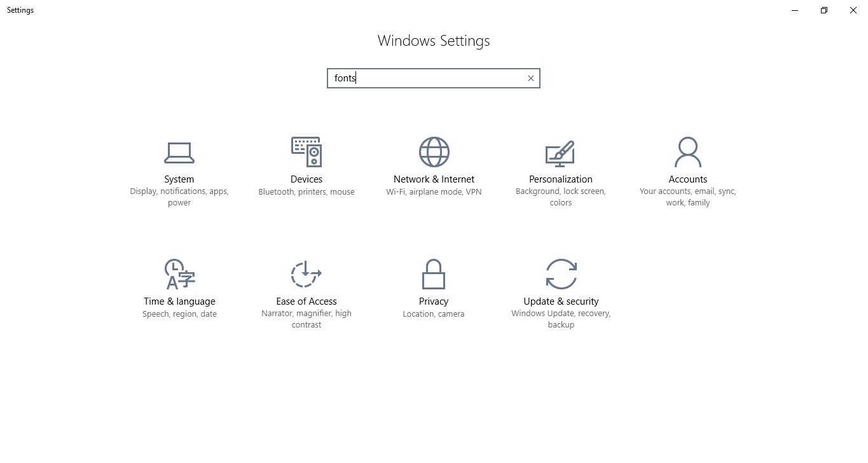Click Background, lock screen, colors text
The image size is (868, 463).
pyautogui.click(x=560, y=197)
